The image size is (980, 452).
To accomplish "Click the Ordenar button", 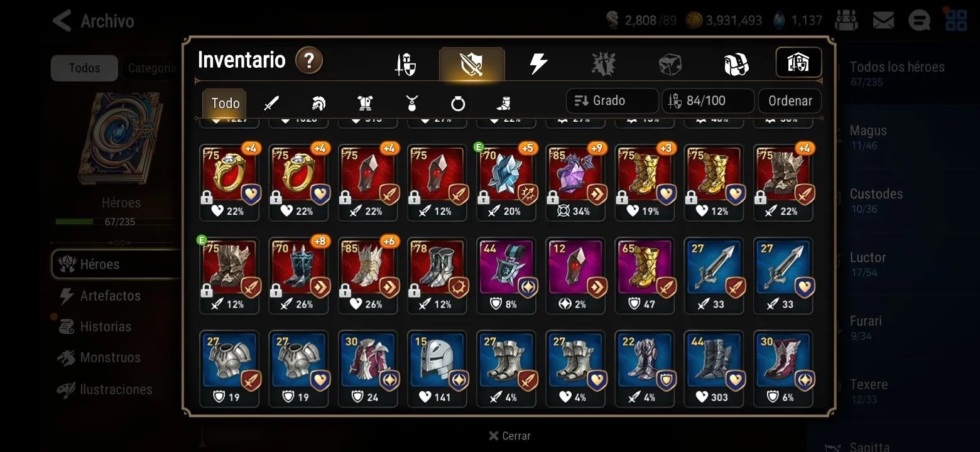I will (790, 101).
